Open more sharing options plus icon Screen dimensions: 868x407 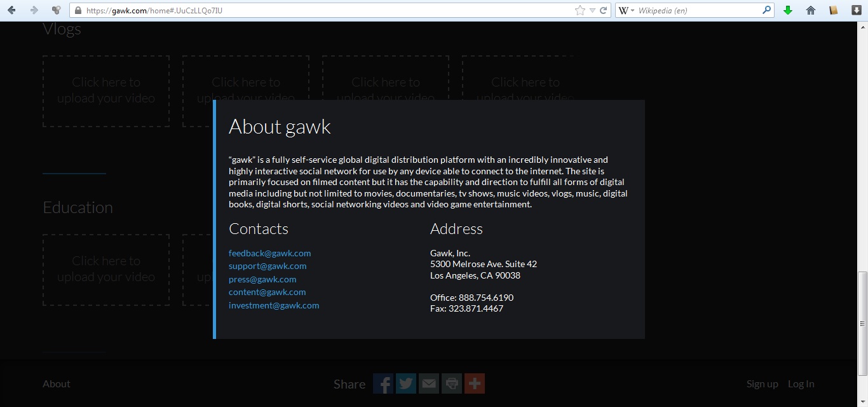[475, 383]
